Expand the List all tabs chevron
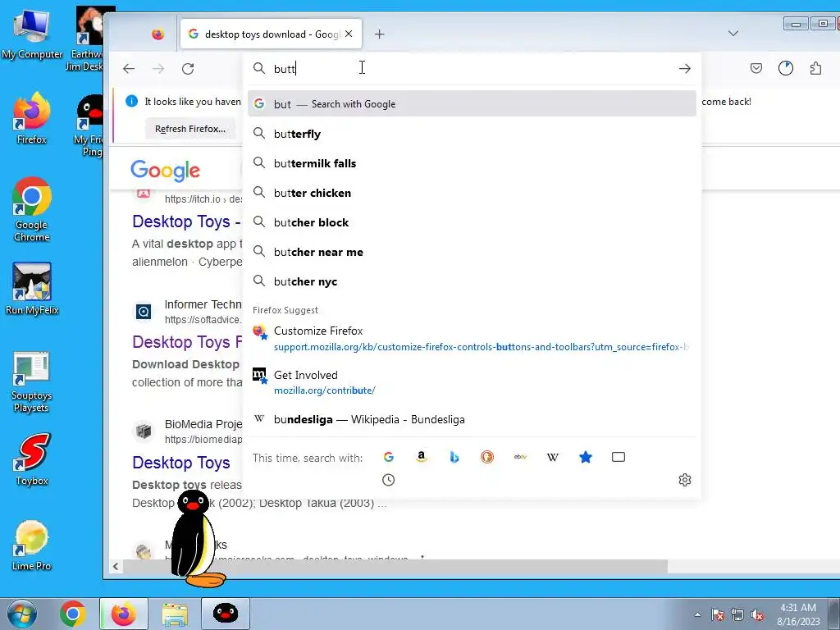 coord(733,33)
